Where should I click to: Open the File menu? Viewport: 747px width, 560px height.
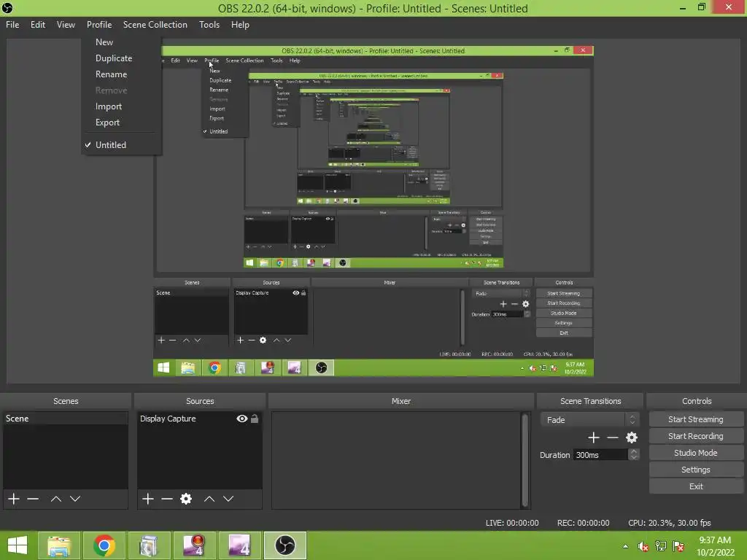pos(12,25)
